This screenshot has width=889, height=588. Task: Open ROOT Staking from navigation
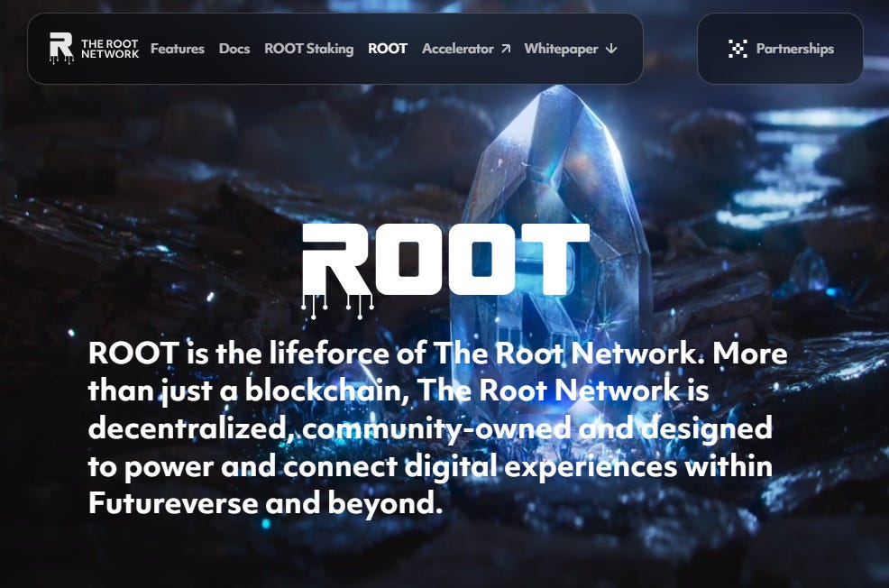[309, 49]
